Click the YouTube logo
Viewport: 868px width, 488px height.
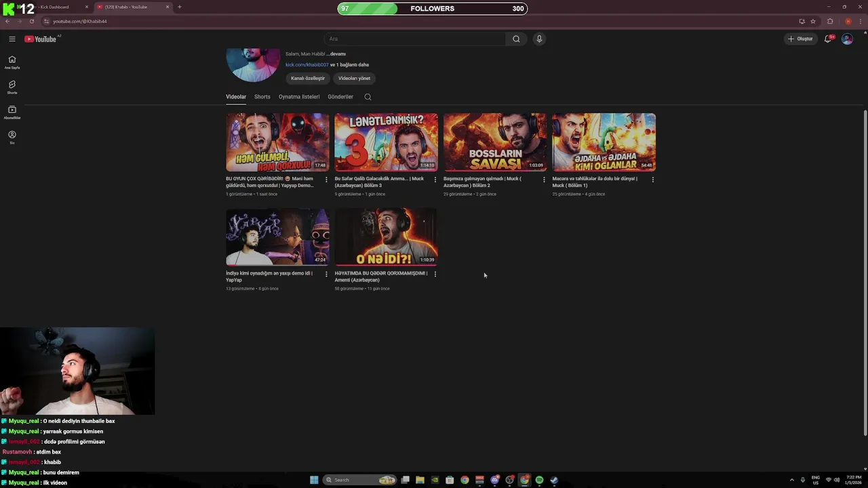41,39
